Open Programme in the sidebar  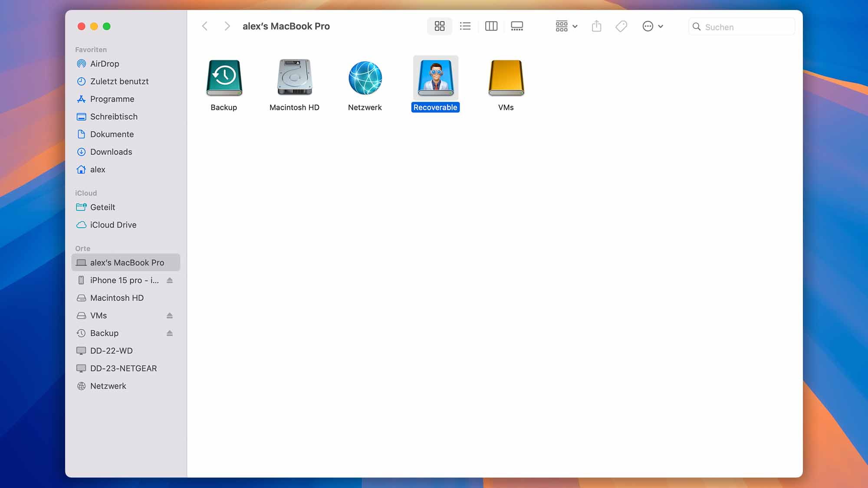click(126, 99)
